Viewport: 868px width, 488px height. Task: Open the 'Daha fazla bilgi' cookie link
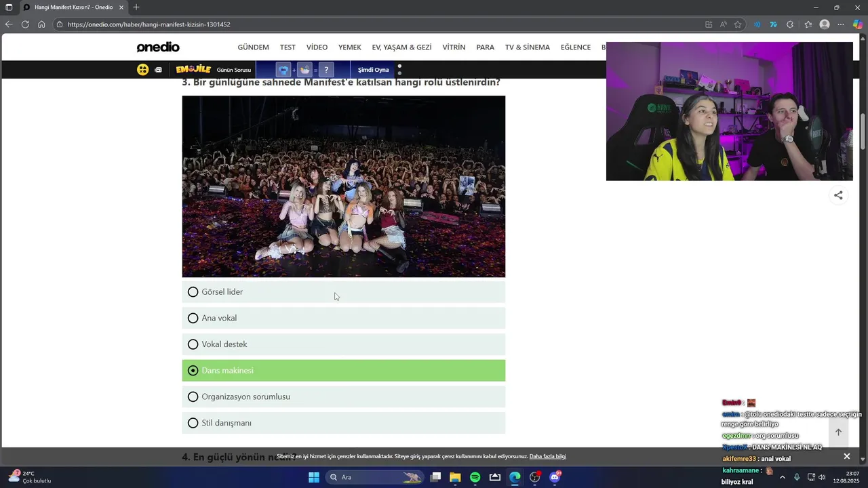point(547,457)
